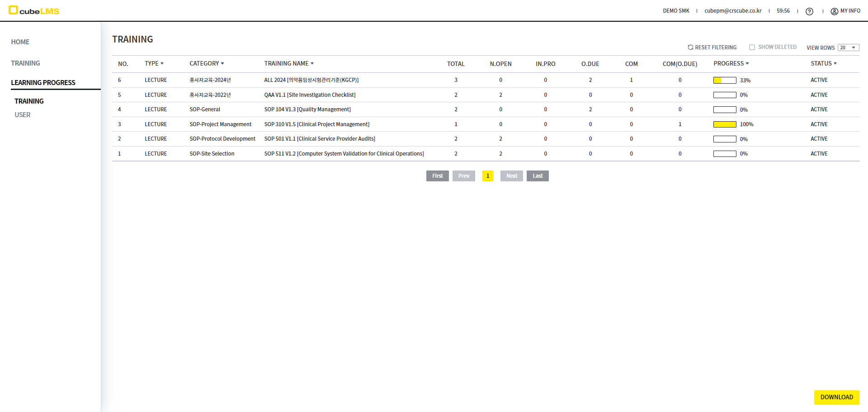Open the TRAINING NAME column filter
This screenshot has height=412, width=868.
[x=312, y=63]
